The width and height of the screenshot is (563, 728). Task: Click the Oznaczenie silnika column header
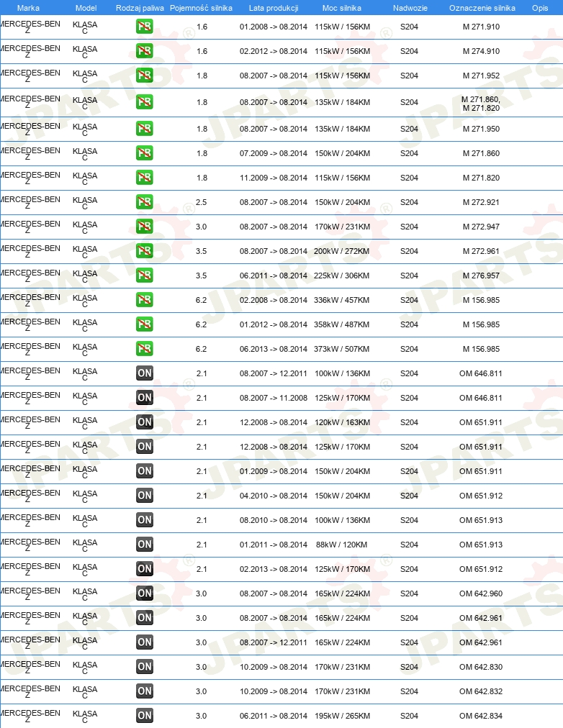(482, 8)
